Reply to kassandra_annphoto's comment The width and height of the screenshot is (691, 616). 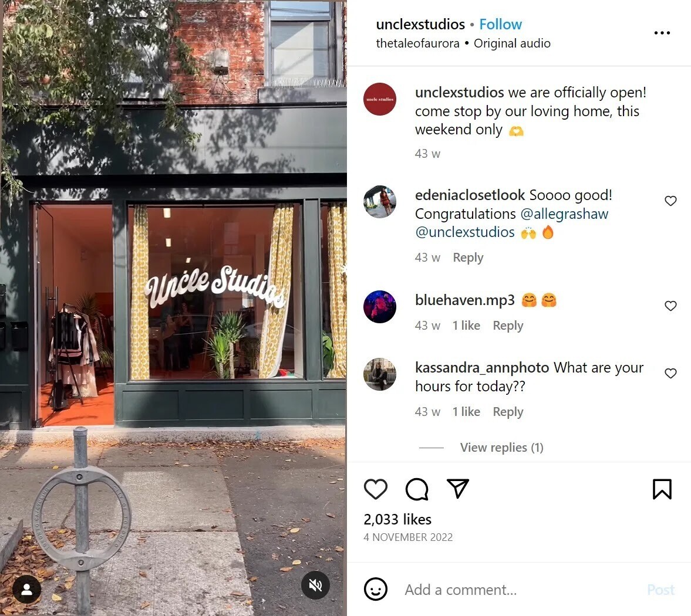(508, 412)
